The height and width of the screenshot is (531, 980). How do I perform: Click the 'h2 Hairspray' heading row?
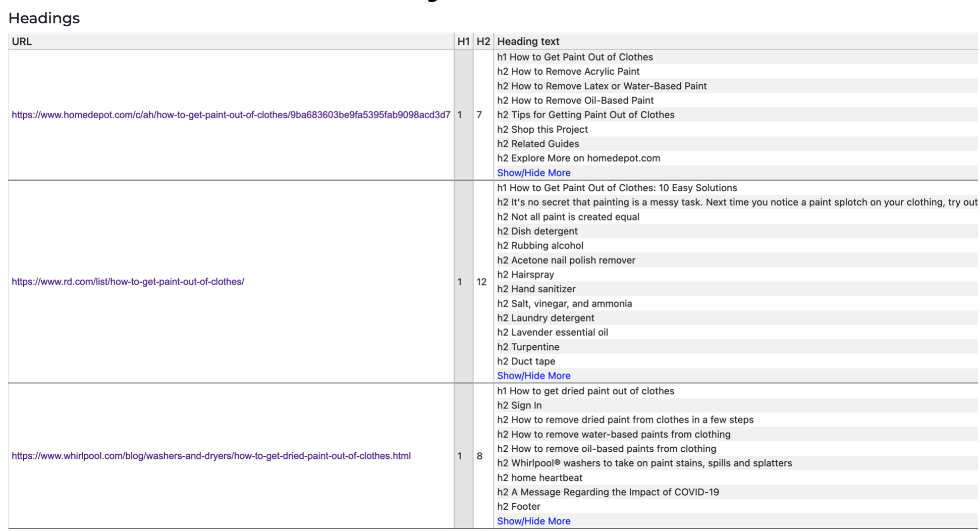(x=525, y=275)
